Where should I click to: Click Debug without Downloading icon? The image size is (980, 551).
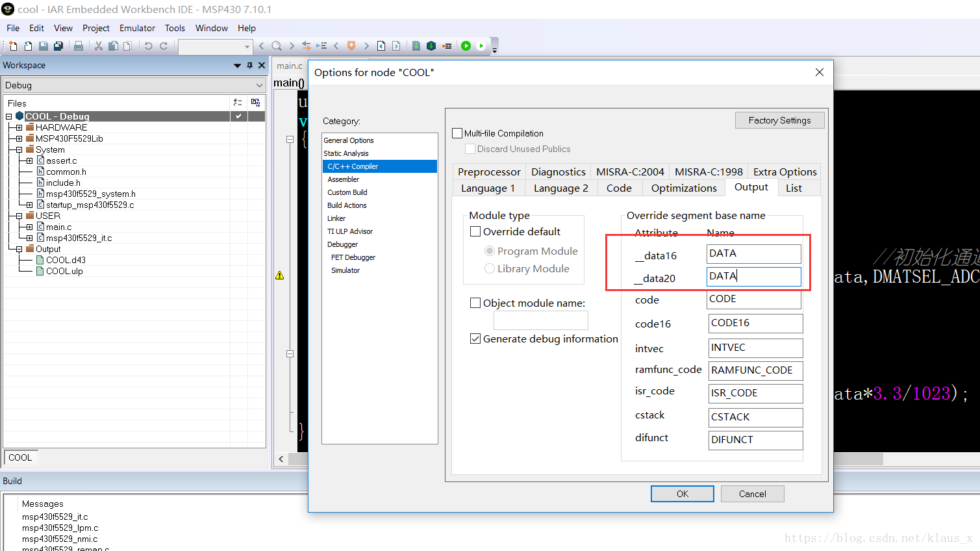pyautogui.click(x=481, y=46)
